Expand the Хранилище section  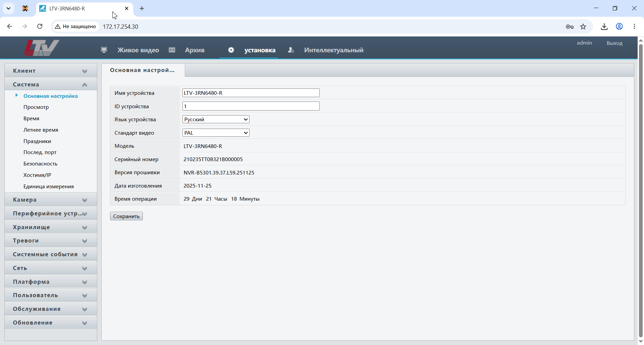(51, 227)
